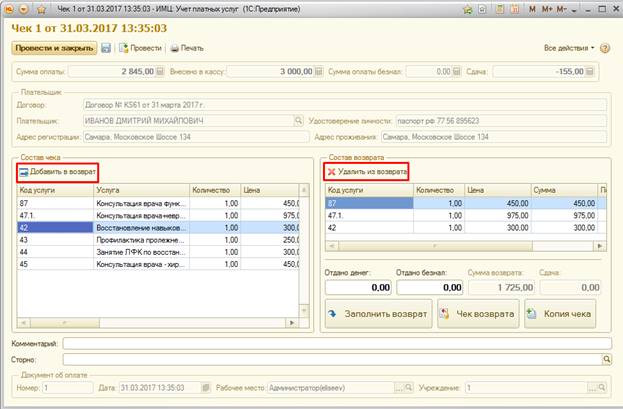This screenshot has width=623, height=409.
Task: Click magnifier icon in Сторно field
Action: 606,356
